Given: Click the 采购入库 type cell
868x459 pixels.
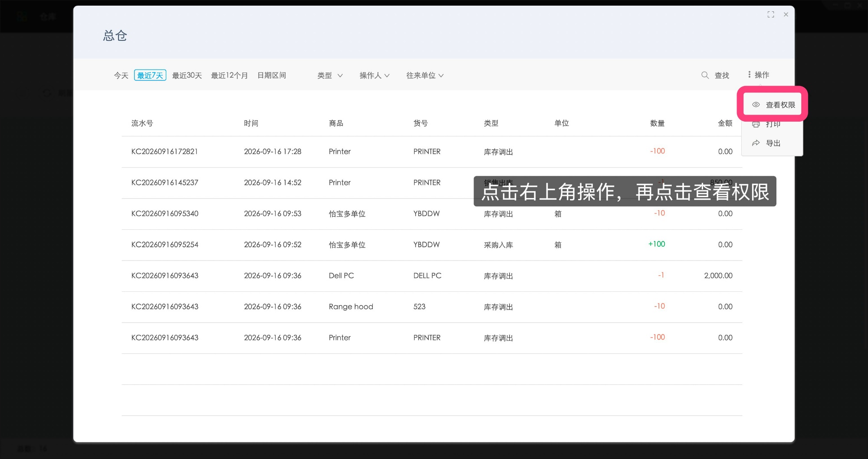Looking at the screenshot, I should [x=499, y=245].
